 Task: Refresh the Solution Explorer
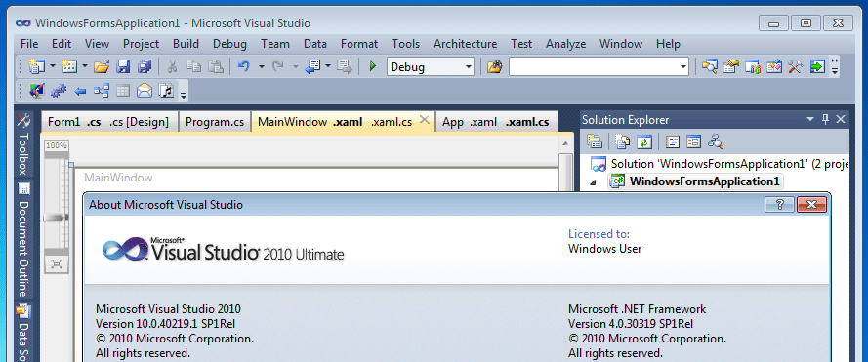pyautogui.click(x=643, y=141)
